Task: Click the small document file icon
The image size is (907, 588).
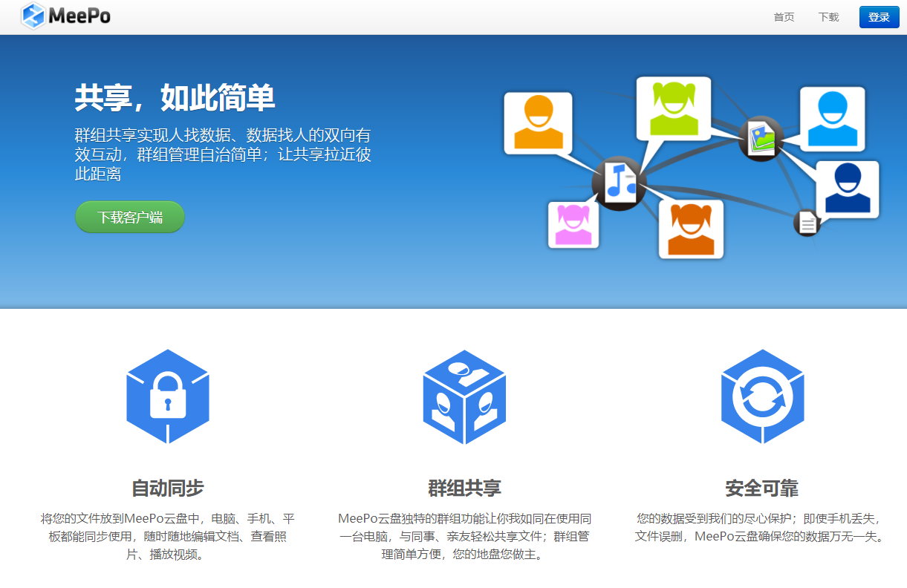Action: click(807, 222)
